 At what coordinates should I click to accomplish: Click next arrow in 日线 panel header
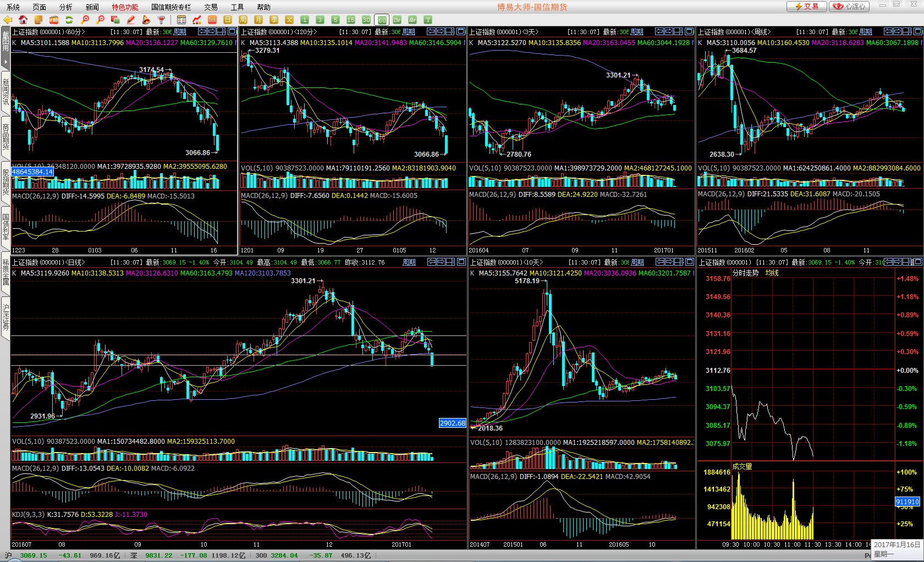[x=441, y=262]
